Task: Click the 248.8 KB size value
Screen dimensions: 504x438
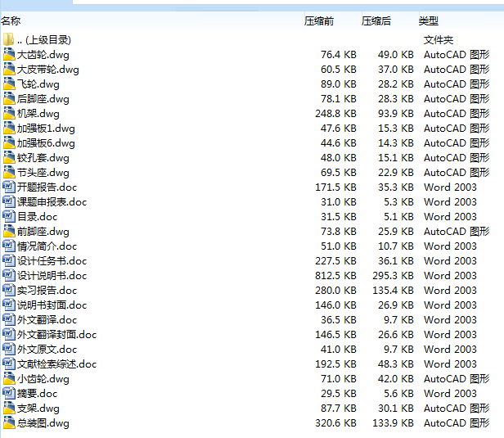Action: (x=335, y=114)
